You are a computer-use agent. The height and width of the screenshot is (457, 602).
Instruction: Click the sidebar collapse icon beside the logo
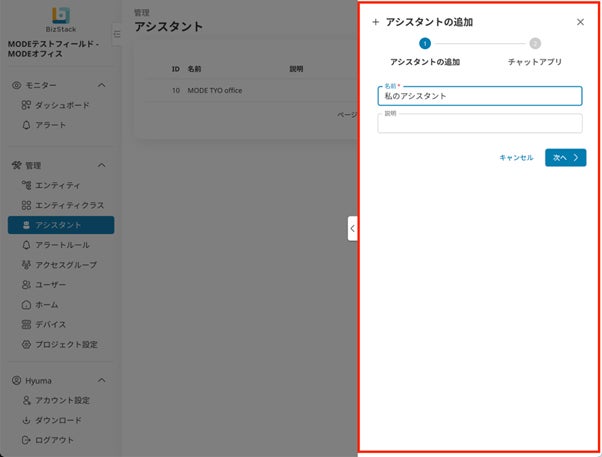click(x=117, y=34)
